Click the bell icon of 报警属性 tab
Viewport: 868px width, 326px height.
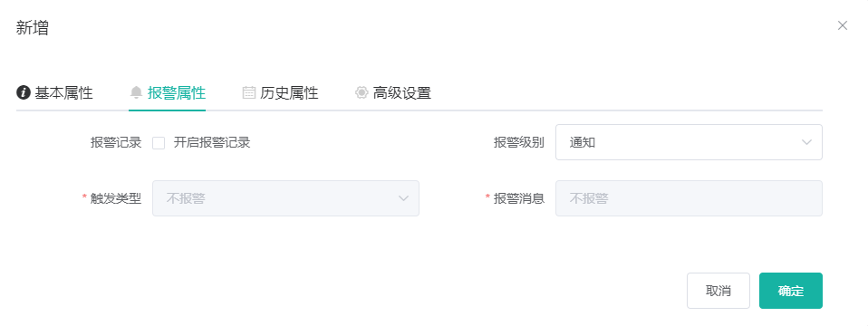click(x=136, y=92)
